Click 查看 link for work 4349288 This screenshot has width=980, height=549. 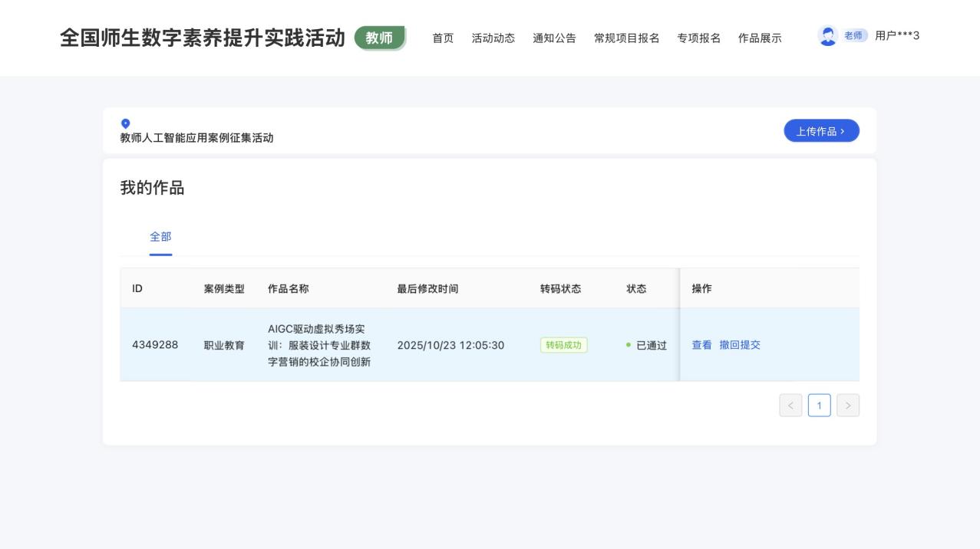(701, 345)
